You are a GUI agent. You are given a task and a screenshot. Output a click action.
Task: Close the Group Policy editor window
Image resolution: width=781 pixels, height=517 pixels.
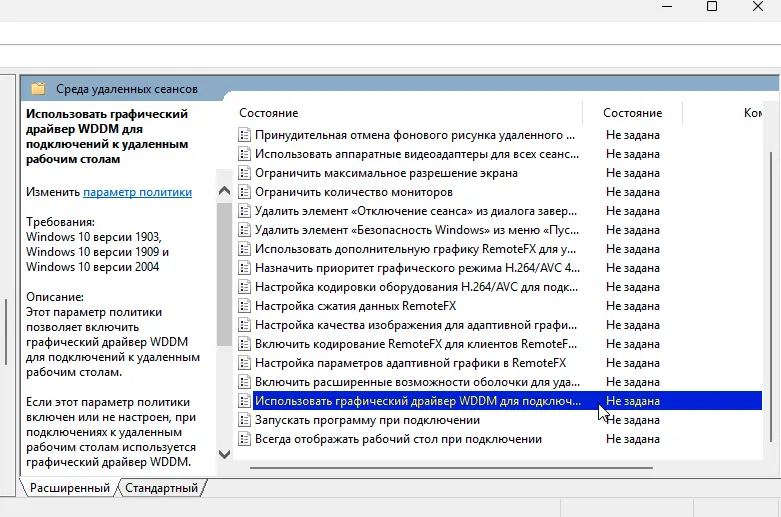coord(758,6)
